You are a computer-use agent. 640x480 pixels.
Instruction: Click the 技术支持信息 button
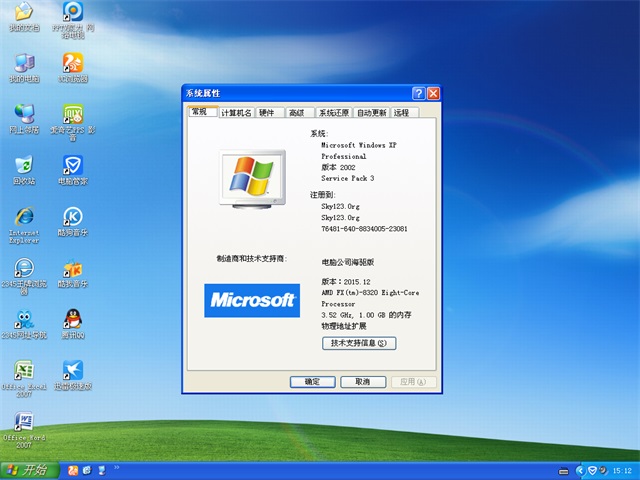coord(359,343)
